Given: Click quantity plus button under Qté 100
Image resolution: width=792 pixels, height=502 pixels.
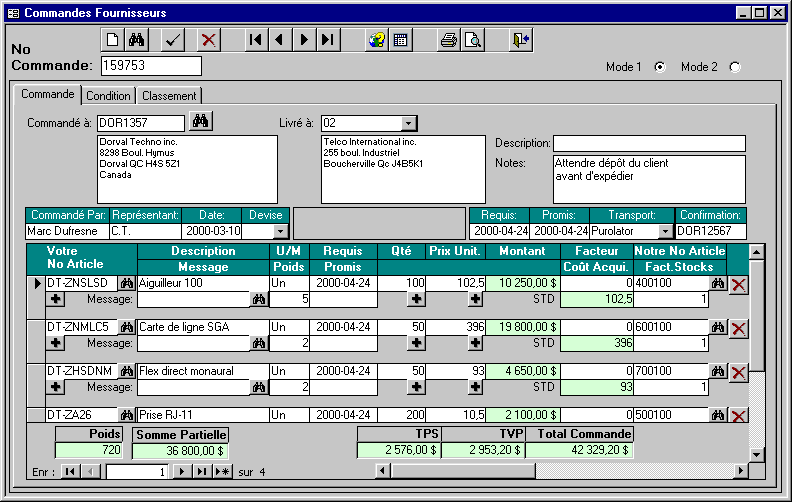Looking at the screenshot, I should tap(416, 299).
